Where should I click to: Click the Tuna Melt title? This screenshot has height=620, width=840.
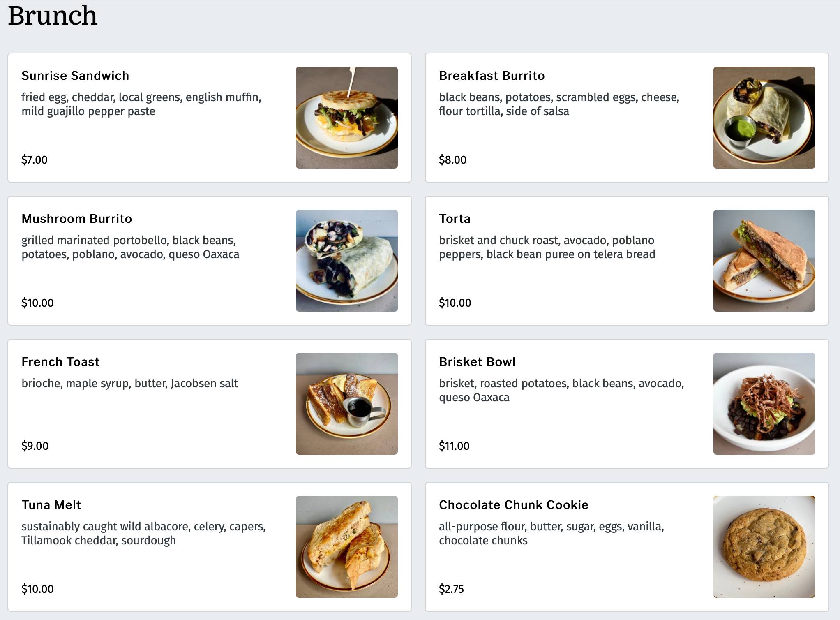click(x=51, y=505)
